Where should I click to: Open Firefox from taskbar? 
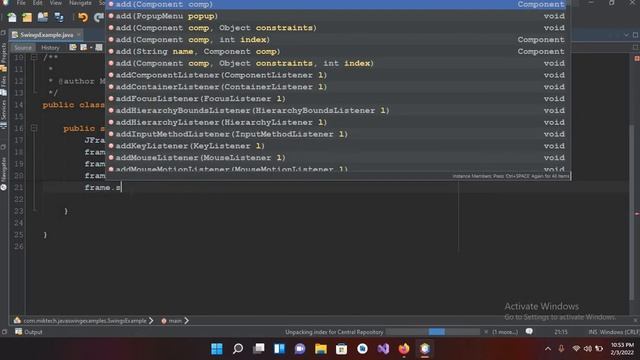[404, 349]
